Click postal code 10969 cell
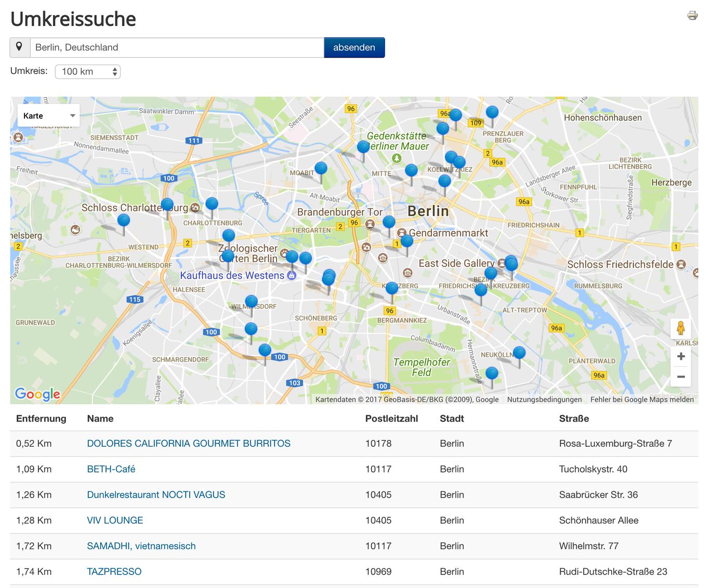 [378, 571]
